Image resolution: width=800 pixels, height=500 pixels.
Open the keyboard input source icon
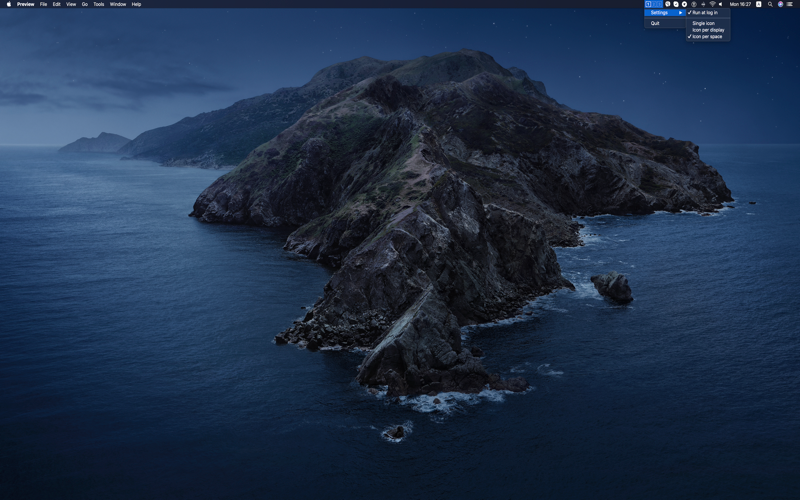[x=759, y=4]
